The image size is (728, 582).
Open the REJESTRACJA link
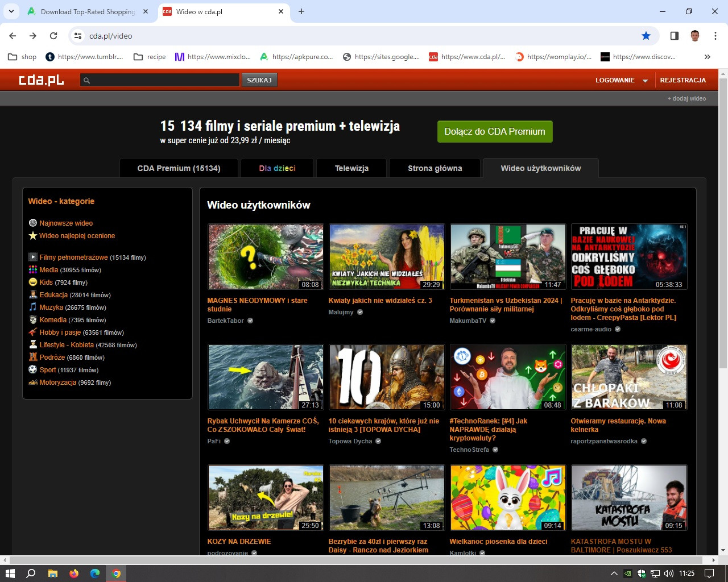point(682,80)
